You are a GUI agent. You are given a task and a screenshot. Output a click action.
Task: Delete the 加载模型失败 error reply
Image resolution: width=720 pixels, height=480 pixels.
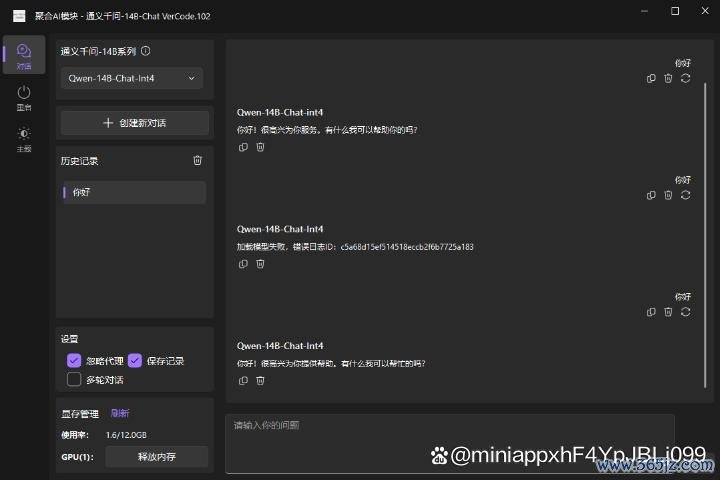point(260,264)
